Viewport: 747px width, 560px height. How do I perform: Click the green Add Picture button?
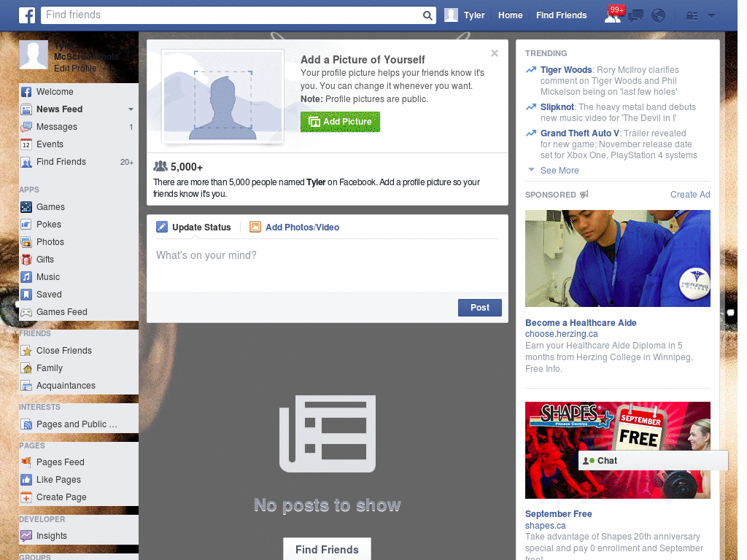pyautogui.click(x=340, y=122)
